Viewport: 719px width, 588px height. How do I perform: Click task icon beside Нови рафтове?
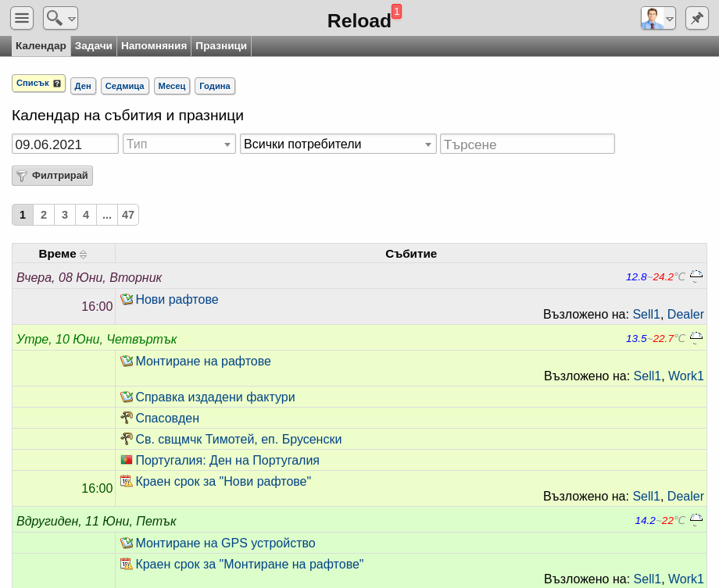point(127,299)
